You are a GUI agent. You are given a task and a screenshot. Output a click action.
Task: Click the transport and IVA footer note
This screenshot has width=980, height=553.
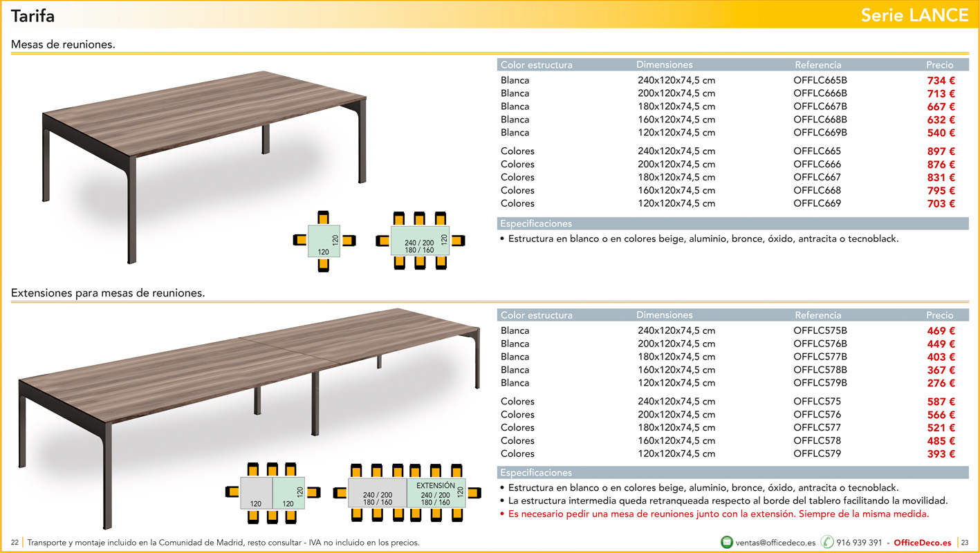[x=223, y=543]
